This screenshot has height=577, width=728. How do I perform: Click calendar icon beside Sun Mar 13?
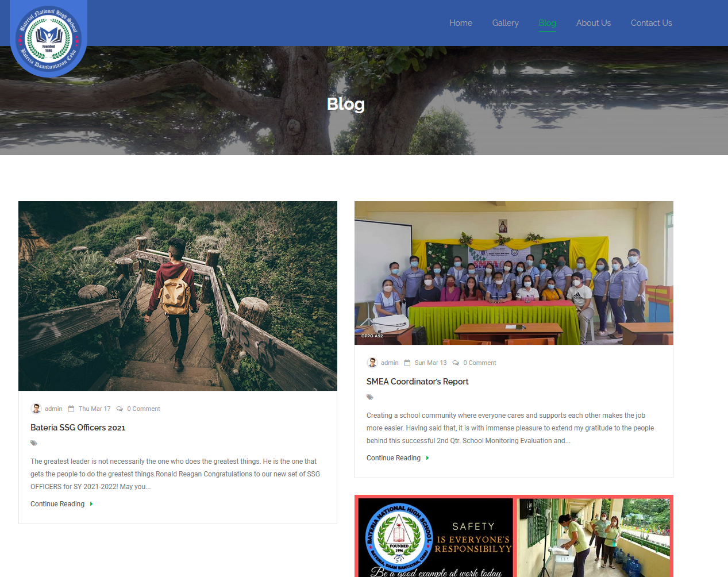click(x=407, y=363)
